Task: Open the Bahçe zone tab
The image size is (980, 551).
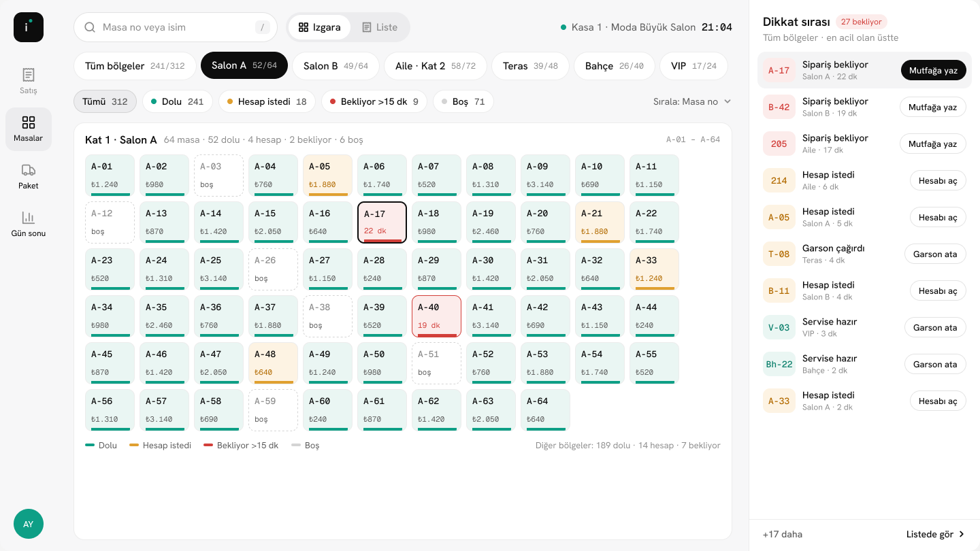Action: click(615, 66)
